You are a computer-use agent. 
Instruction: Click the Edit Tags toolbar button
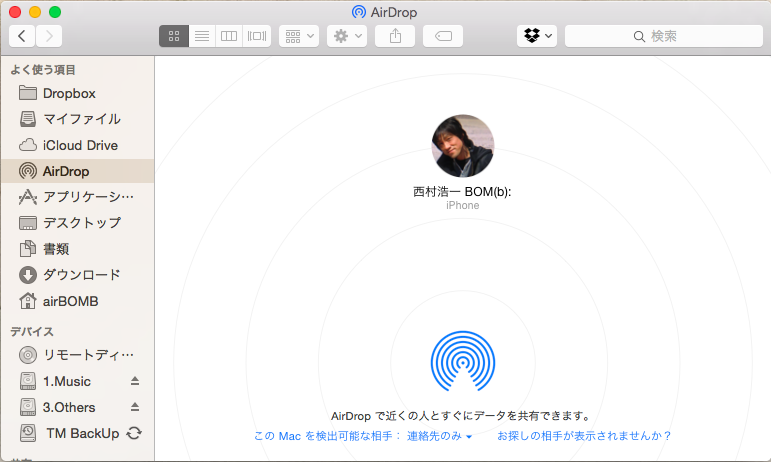[443, 36]
